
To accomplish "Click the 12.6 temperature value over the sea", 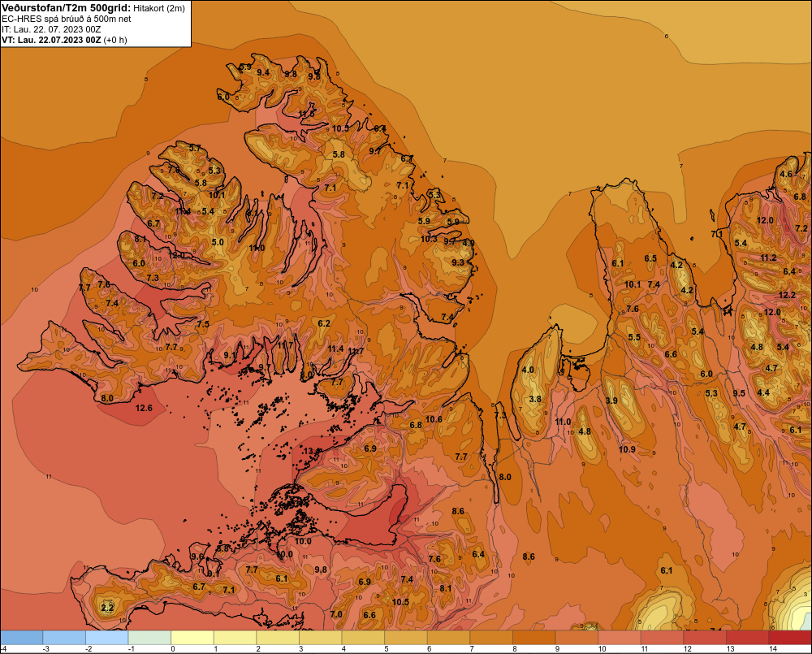I will pyautogui.click(x=144, y=408).
